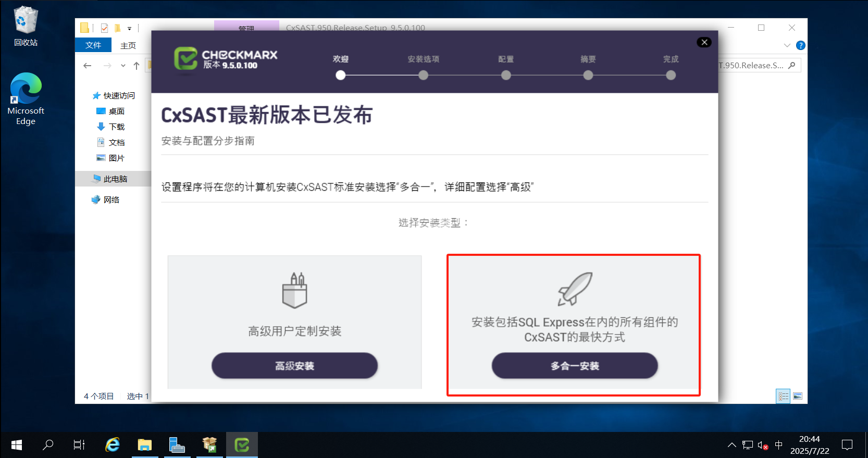
Task: Open the notification center icon
Action: click(x=847, y=445)
